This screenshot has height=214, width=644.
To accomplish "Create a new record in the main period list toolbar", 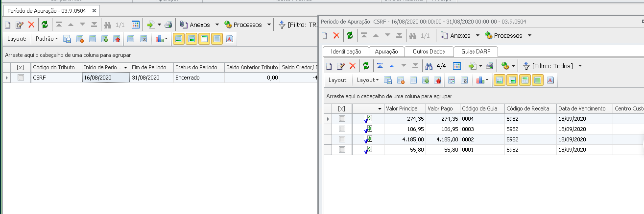I will tap(7, 25).
